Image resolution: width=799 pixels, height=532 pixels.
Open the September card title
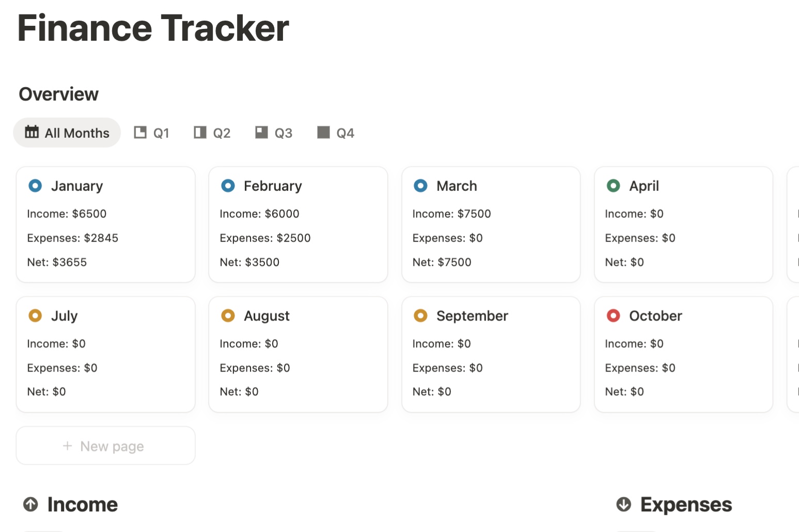[x=472, y=316]
